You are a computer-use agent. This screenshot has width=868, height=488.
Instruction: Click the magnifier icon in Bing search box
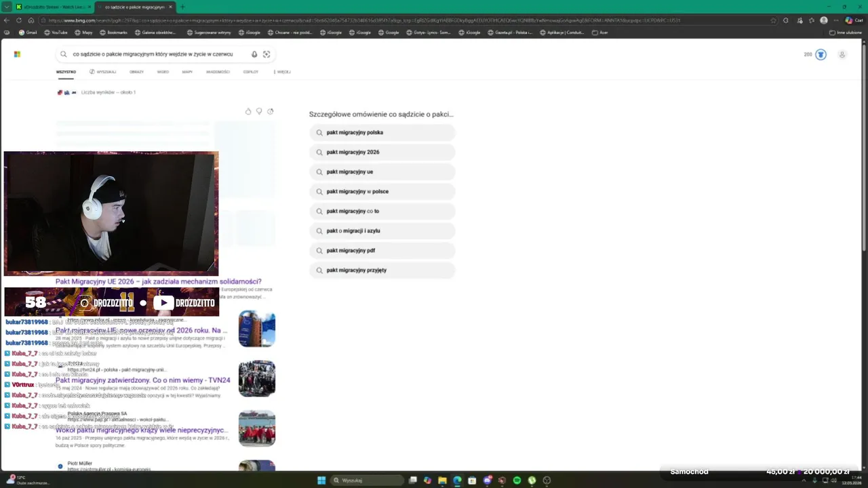coord(64,54)
